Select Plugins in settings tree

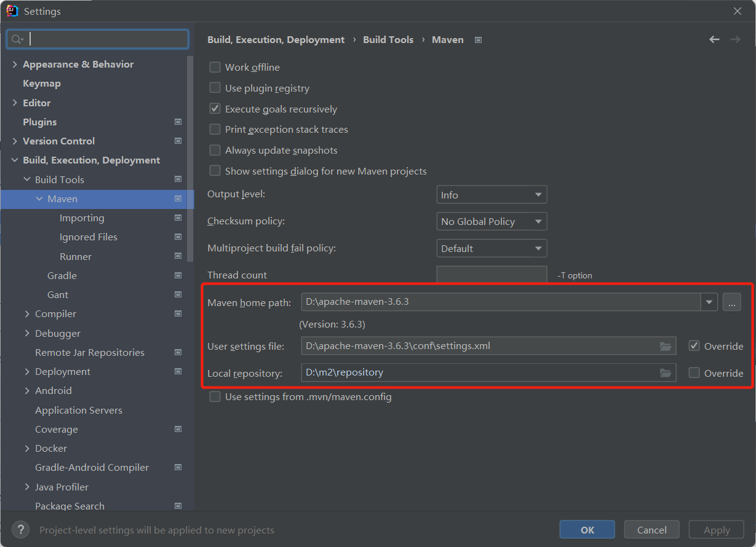coord(40,122)
